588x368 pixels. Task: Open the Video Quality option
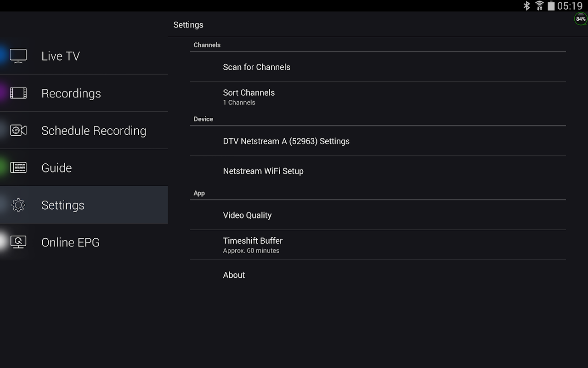[247, 215]
